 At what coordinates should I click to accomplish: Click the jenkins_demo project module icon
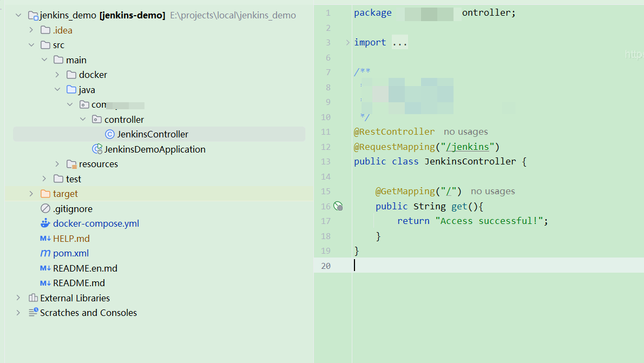click(x=33, y=16)
